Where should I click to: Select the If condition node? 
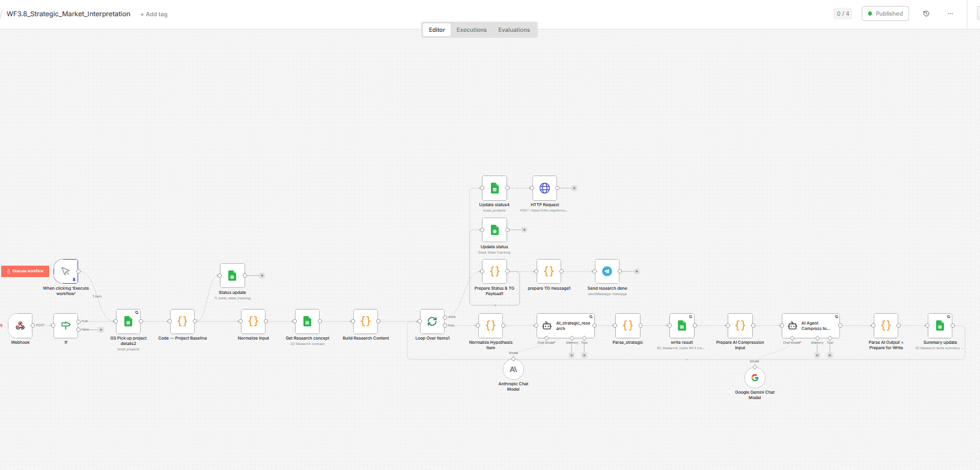coord(66,325)
